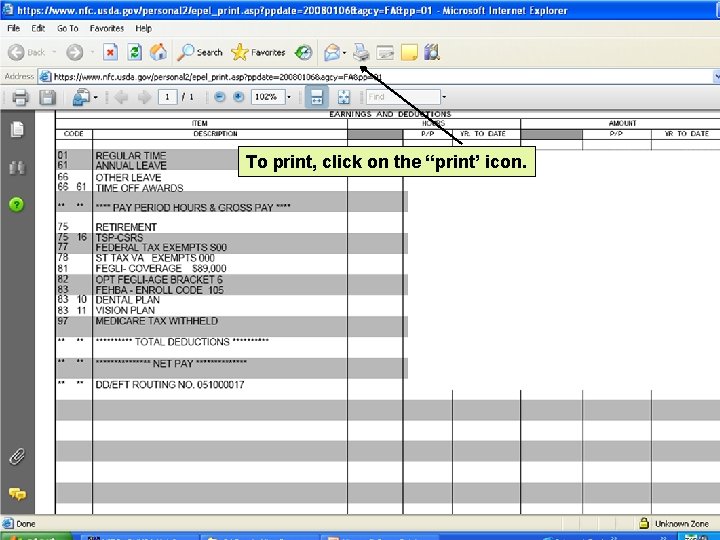Go to the Home page icon
720x540 pixels.
[x=158, y=52]
